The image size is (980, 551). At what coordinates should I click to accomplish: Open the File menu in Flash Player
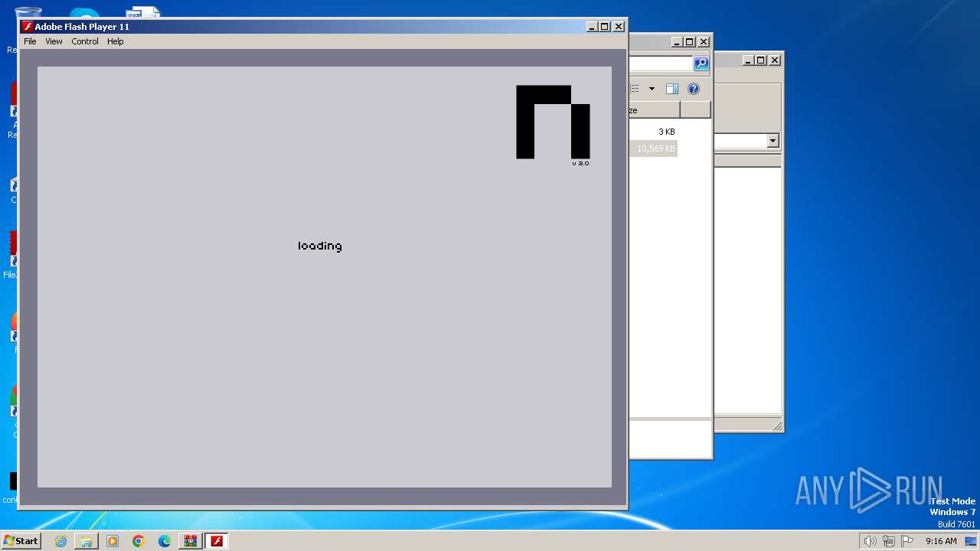point(30,41)
